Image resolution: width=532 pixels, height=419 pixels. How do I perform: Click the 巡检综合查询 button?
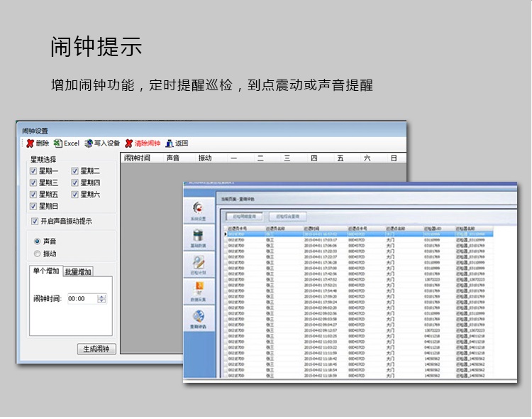pos(287,216)
